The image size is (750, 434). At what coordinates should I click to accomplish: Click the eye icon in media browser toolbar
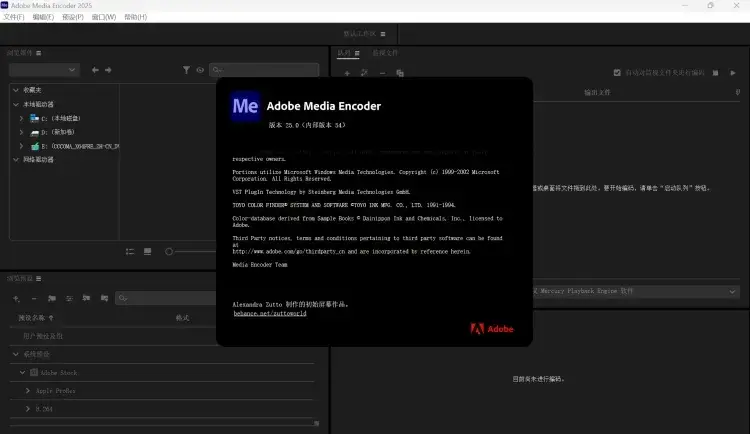pos(200,70)
